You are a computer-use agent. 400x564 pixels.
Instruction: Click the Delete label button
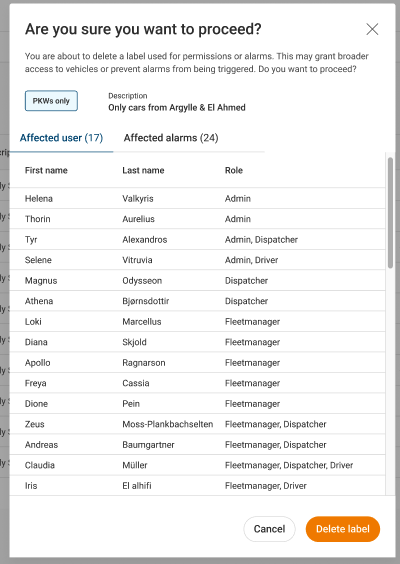(x=343, y=529)
